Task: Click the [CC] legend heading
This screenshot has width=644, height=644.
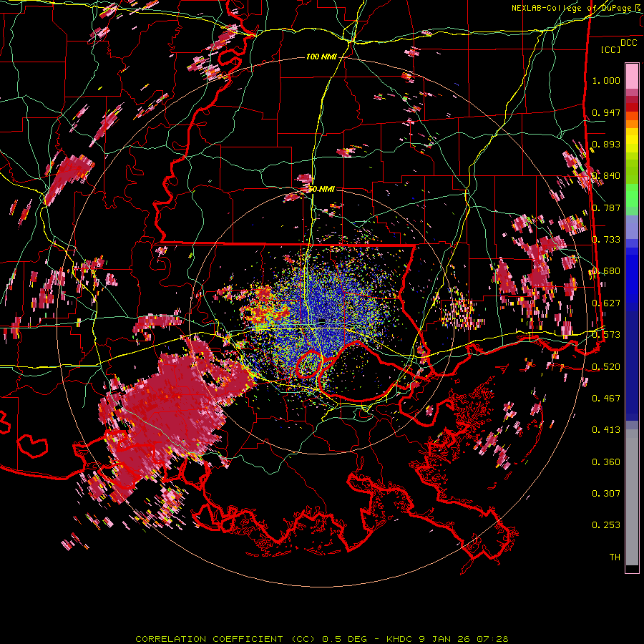Action: pos(610,49)
